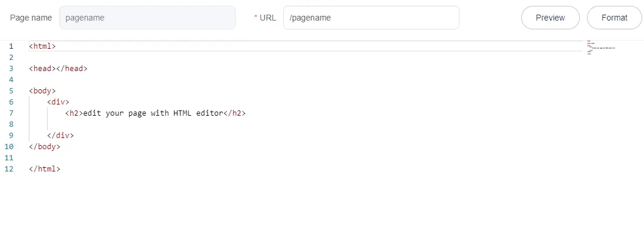Place cursor on closing body tag
The image size is (644, 229).
point(45,147)
